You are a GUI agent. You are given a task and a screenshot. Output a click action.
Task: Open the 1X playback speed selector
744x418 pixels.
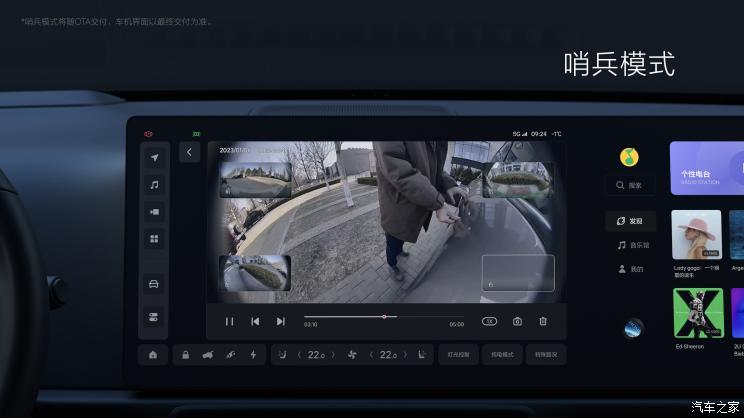(x=489, y=321)
